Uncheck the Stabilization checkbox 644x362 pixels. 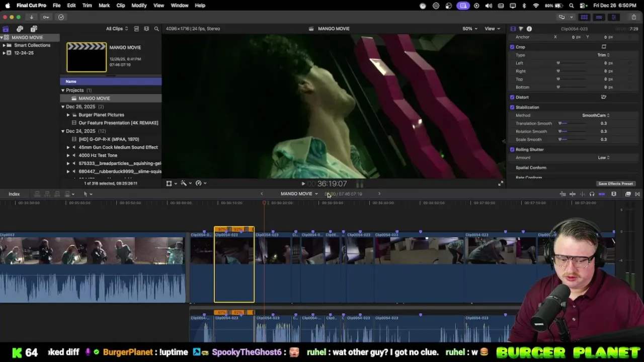tap(512, 107)
